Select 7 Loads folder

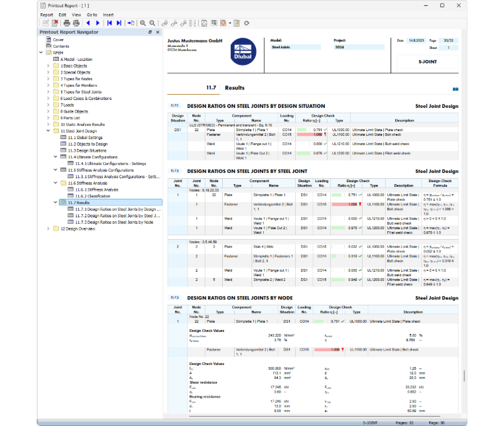coord(67,105)
